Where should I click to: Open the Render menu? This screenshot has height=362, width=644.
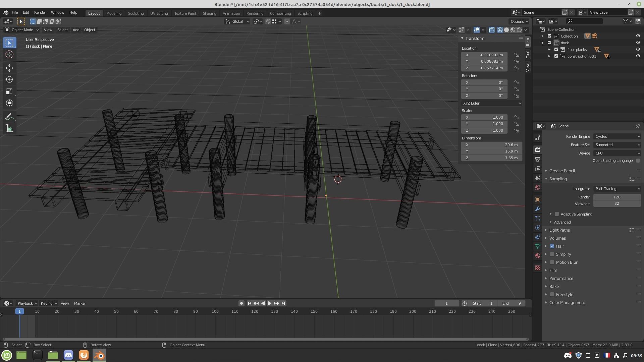[x=40, y=12]
